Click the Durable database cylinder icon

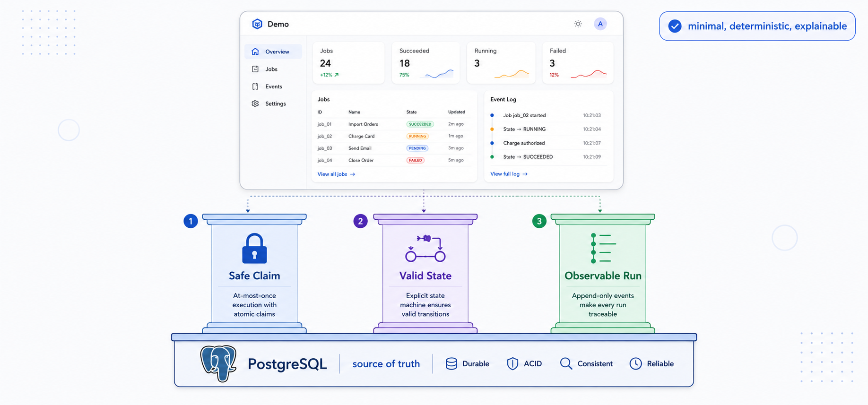[451, 363]
